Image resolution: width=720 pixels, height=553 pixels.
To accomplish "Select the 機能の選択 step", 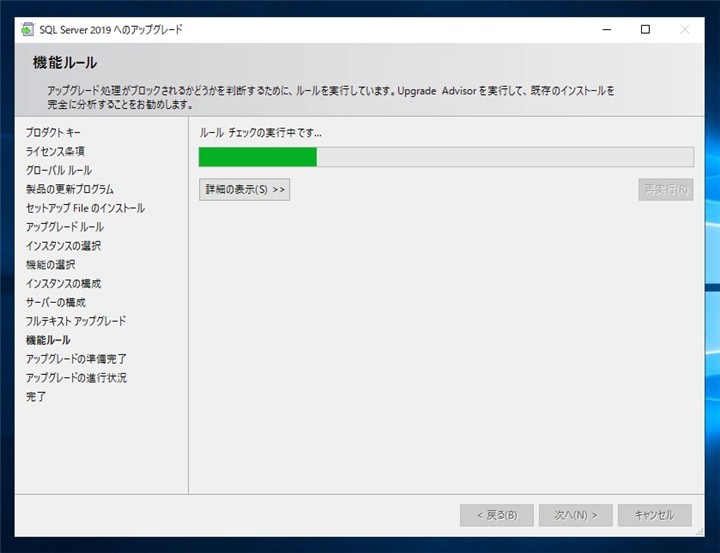I will click(51, 264).
